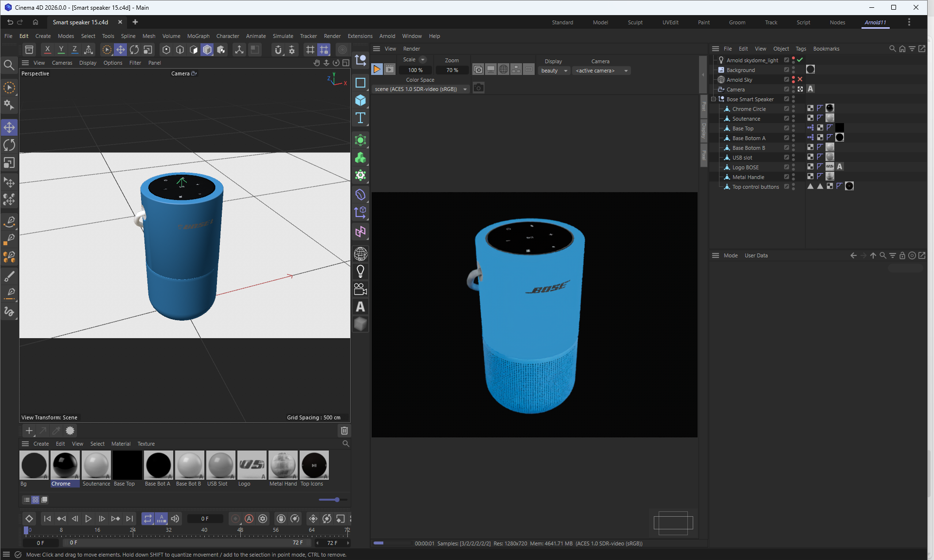Viewport: 934px width, 560px height.
Task: Click the cube primitive icon
Action: pos(360,100)
